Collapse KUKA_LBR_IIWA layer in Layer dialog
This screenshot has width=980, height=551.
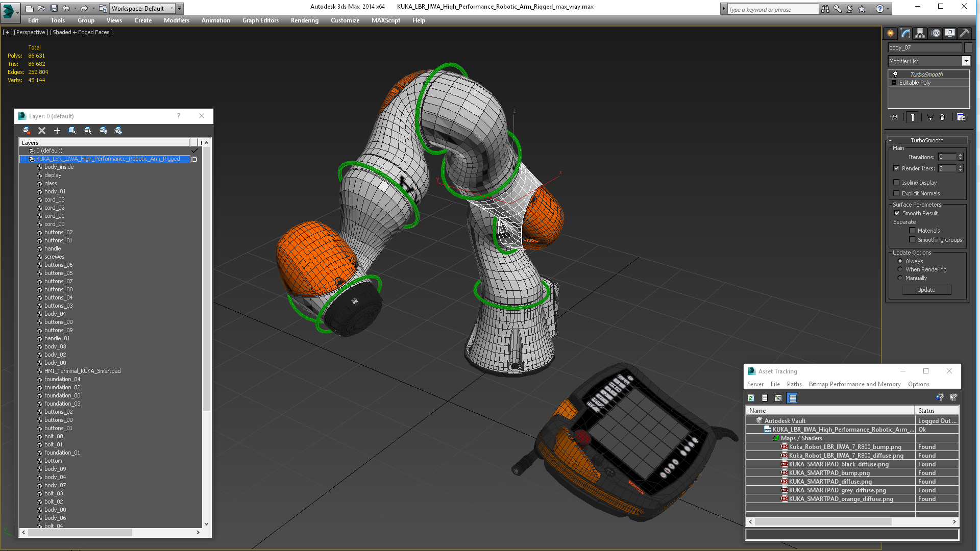coord(23,159)
